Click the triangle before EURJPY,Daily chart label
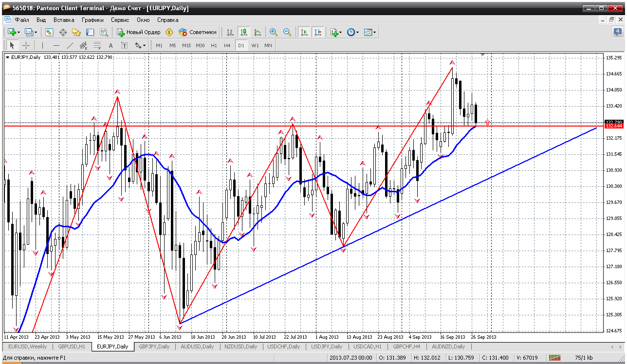The width and height of the screenshot is (627, 364). [7, 57]
